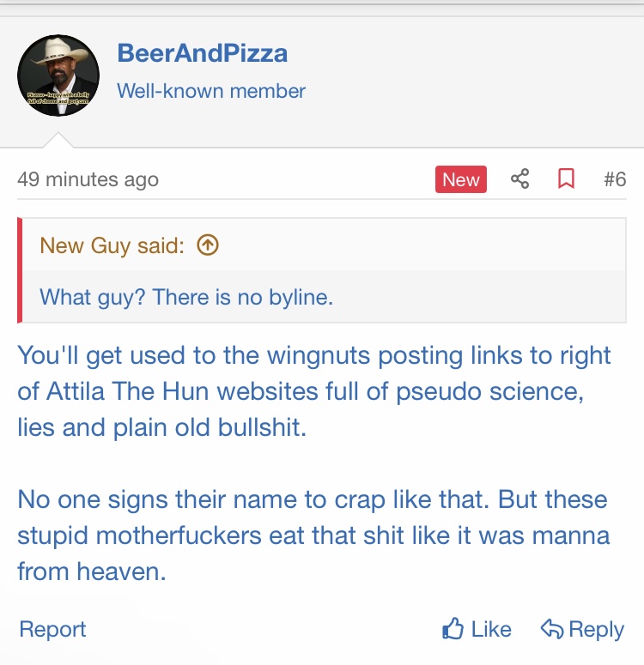Click the red 'New' badge
Image resolution: width=644 pixels, height=665 pixels.
(460, 179)
